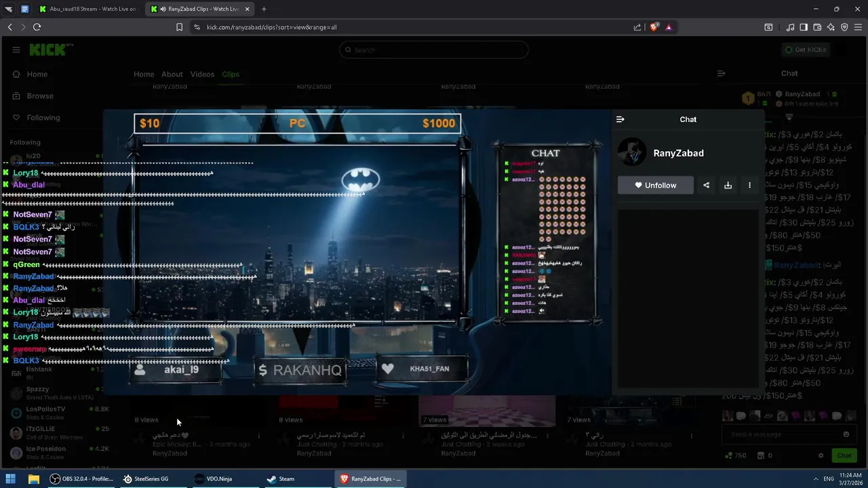Unfollow the RanyZabad channel
868x488 pixels.
click(656, 185)
